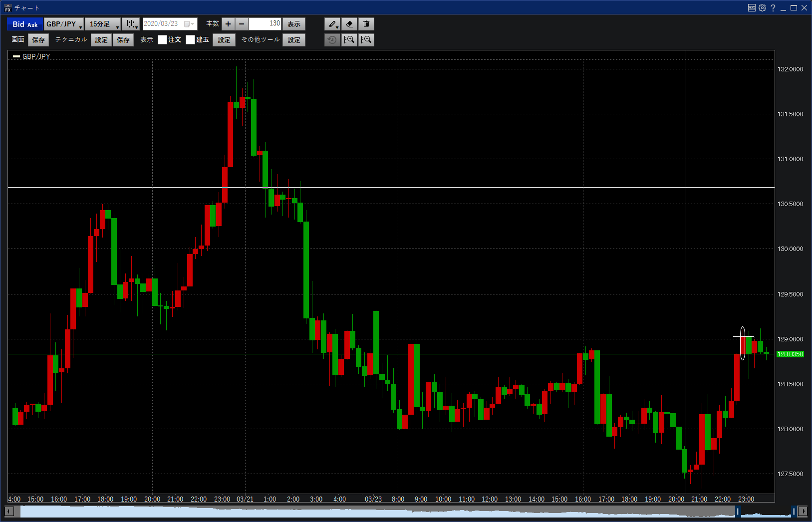The height and width of the screenshot is (522, 812).
Task: Open the GBP/JPY currency pair dropdown
Action: (x=64, y=24)
